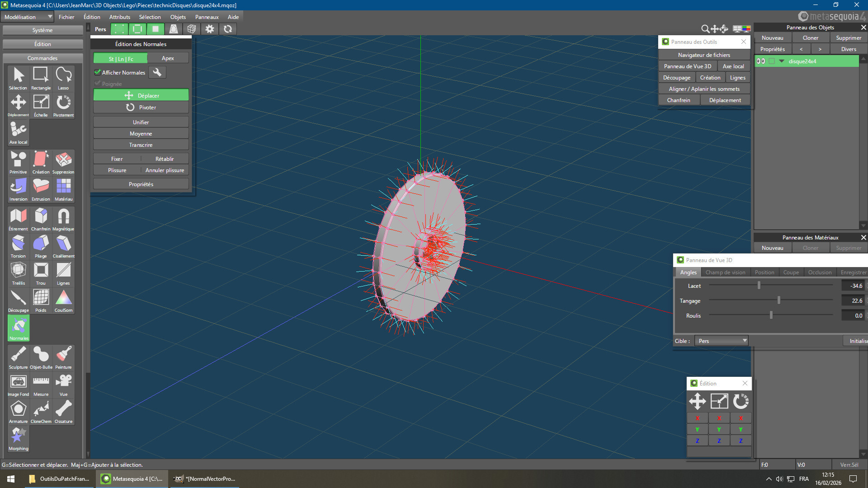This screenshot has width=868, height=488.
Task: Select the Torsion deform tool
Action: point(18,246)
